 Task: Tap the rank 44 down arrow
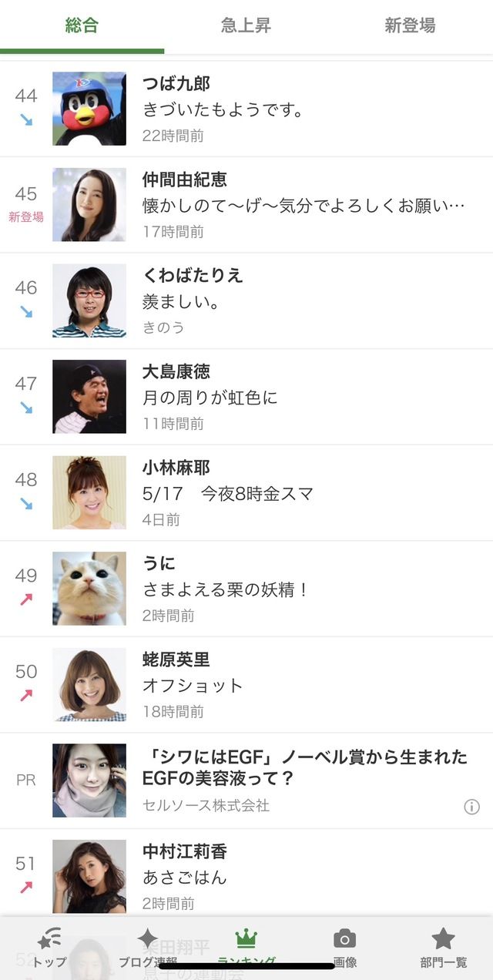[x=26, y=119]
